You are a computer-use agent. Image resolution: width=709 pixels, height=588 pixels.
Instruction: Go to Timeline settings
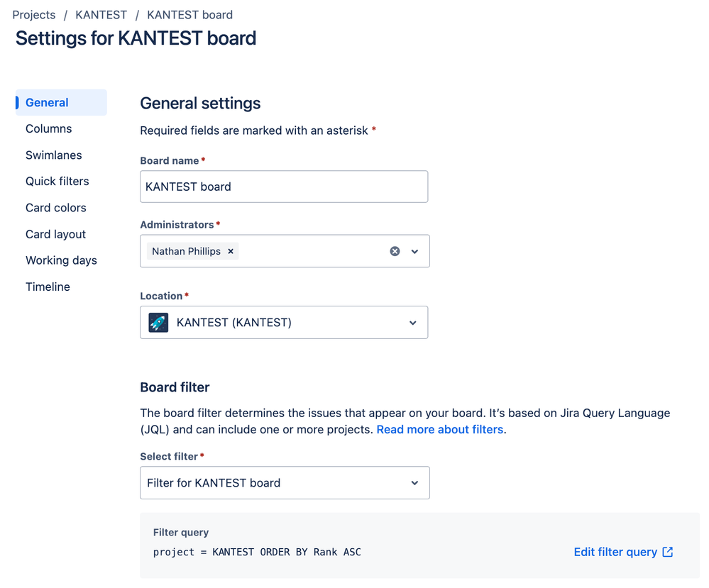(x=48, y=287)
